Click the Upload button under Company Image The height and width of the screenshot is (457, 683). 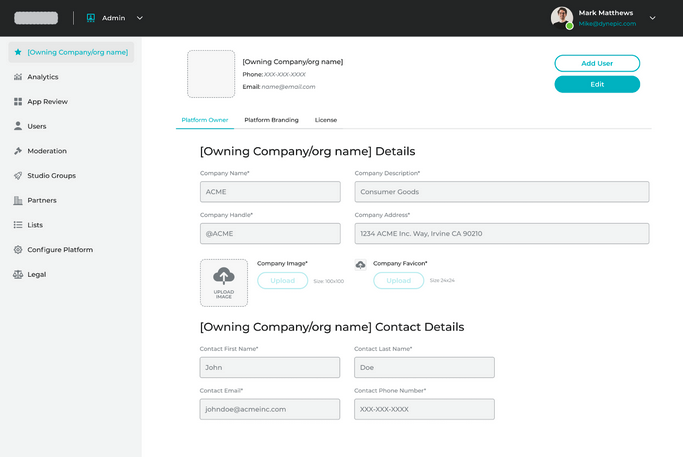click(283, 281)
